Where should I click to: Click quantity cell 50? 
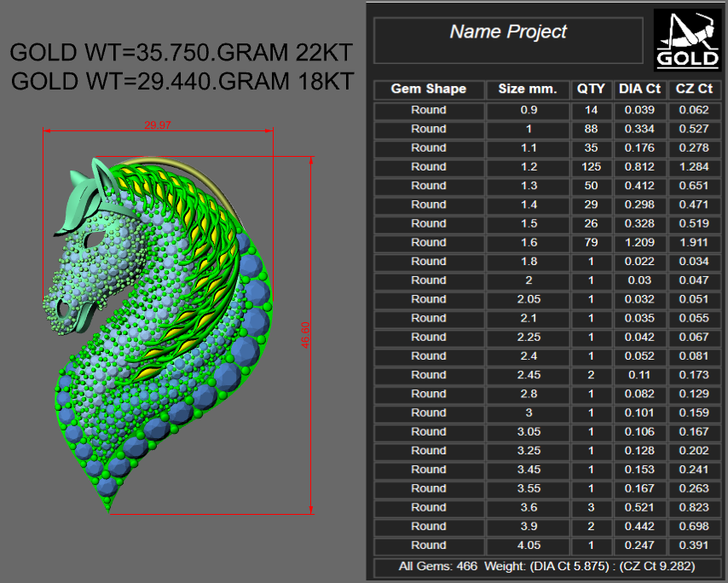pos(591,186)
